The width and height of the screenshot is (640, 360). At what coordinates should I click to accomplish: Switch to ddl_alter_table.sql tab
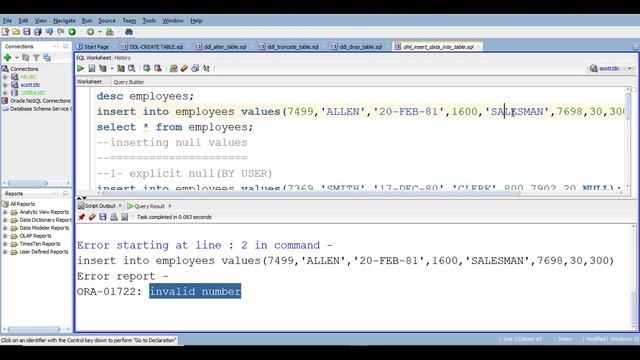pyautogui.click(x=221, y=47)
